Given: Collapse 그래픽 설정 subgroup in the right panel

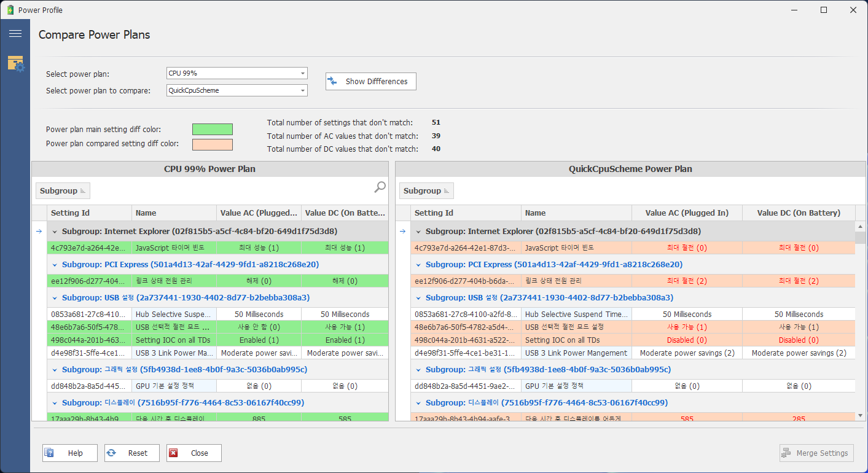Looking at the screenshot, I should point(418,370).
